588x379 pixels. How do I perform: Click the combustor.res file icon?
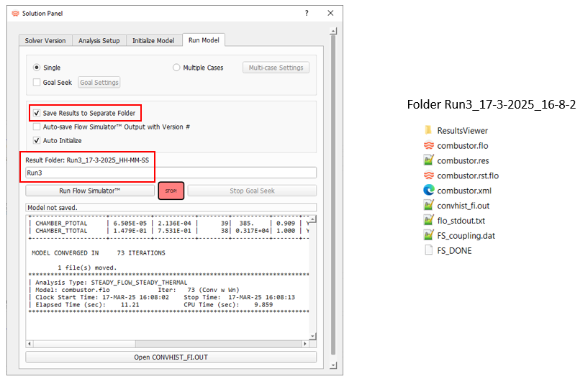click(x=429, y=160)
